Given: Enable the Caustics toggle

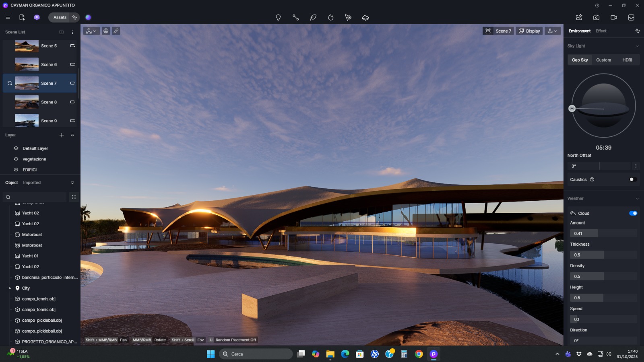Looking at the screenshot, I should pos(633,179).
